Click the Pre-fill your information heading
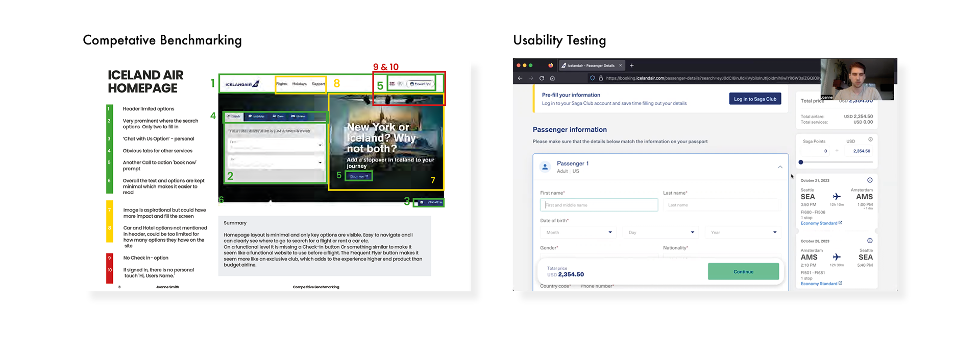Screen dimensions: 980x350 (x=571, y=95)
